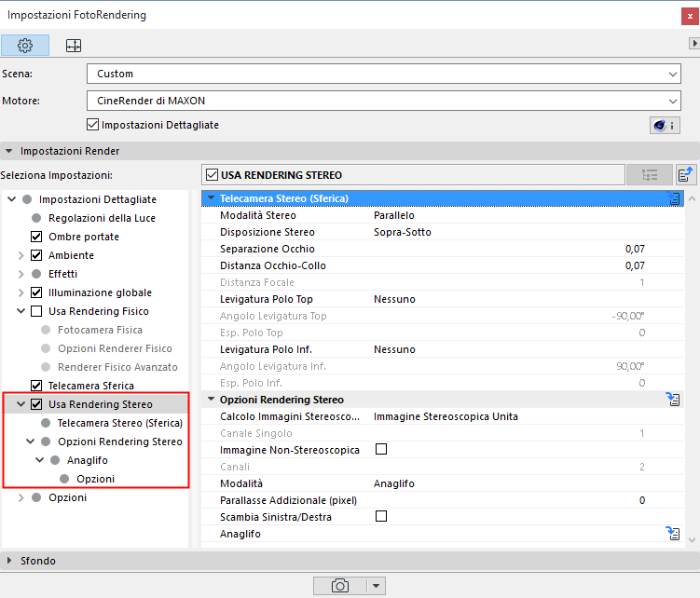Click icon on Telecamera Stereo (Sferica) header
The height and width of the screenshot is (598, 700).
[x=674, y=198]
